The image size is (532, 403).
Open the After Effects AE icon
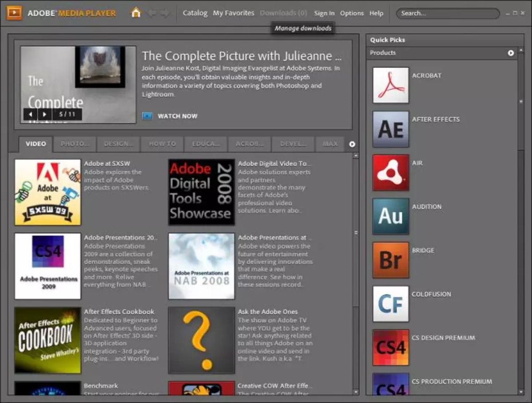tap(391, 129)
